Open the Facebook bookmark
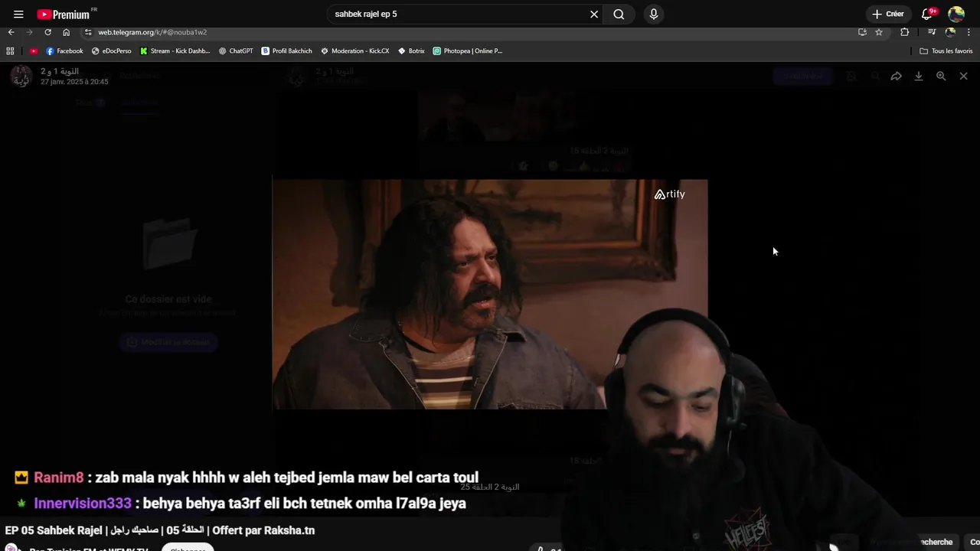 [64, 51]
